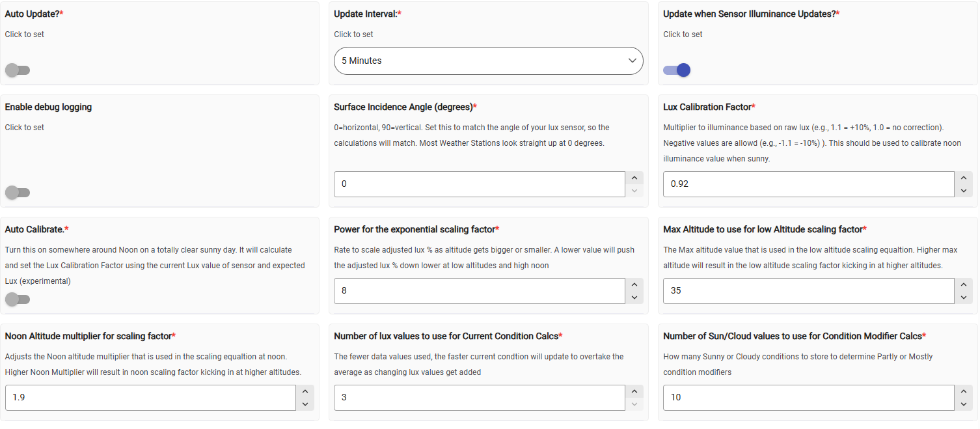Screen dimensions: 980x429
Task: Click the Sun/Cloud values number field
Action: (808, 398)
